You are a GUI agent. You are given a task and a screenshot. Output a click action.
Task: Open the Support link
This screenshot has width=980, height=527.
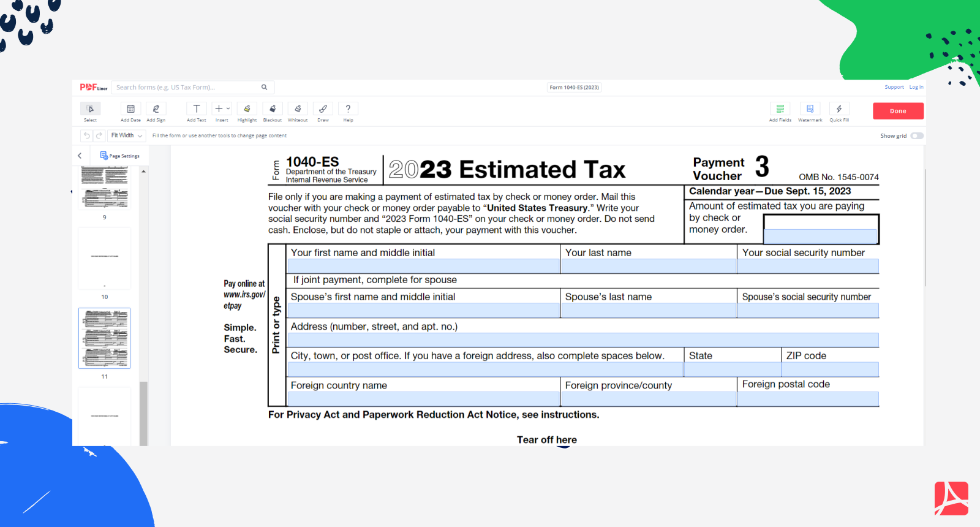[x=894, y=87]
